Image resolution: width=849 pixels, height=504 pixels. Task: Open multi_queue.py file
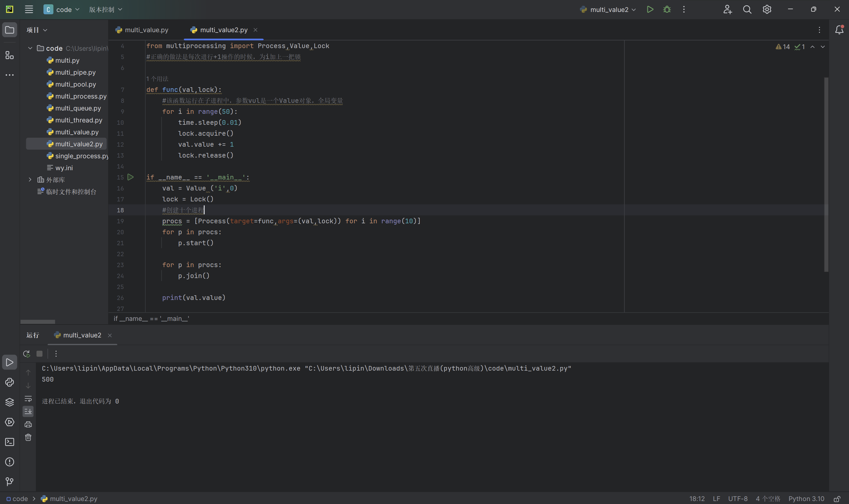click(74, 108)
